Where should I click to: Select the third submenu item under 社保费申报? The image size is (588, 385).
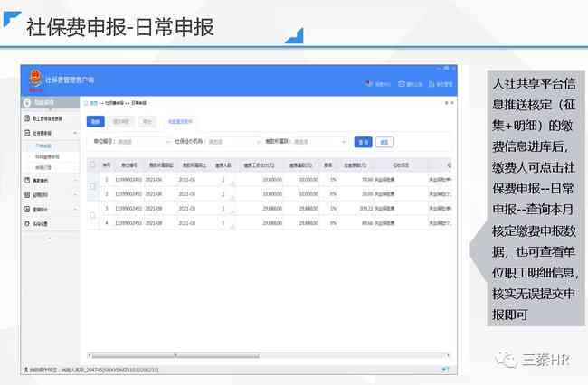click(x=43, y=167)
